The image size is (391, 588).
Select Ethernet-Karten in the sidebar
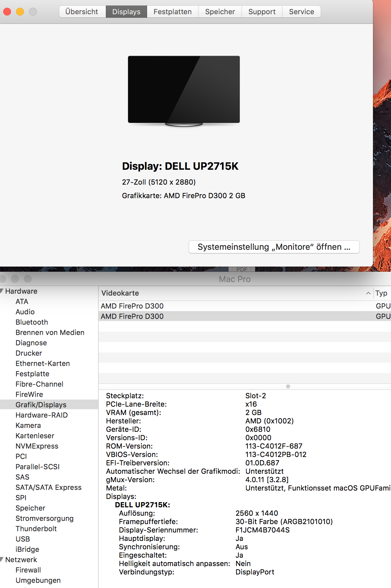tap(43, 363)
